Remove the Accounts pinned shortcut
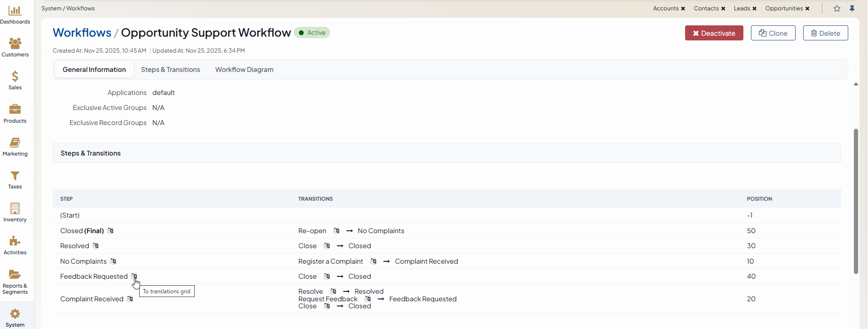The image size is (868, 329). pyautogui.click(x=683, y=8)
